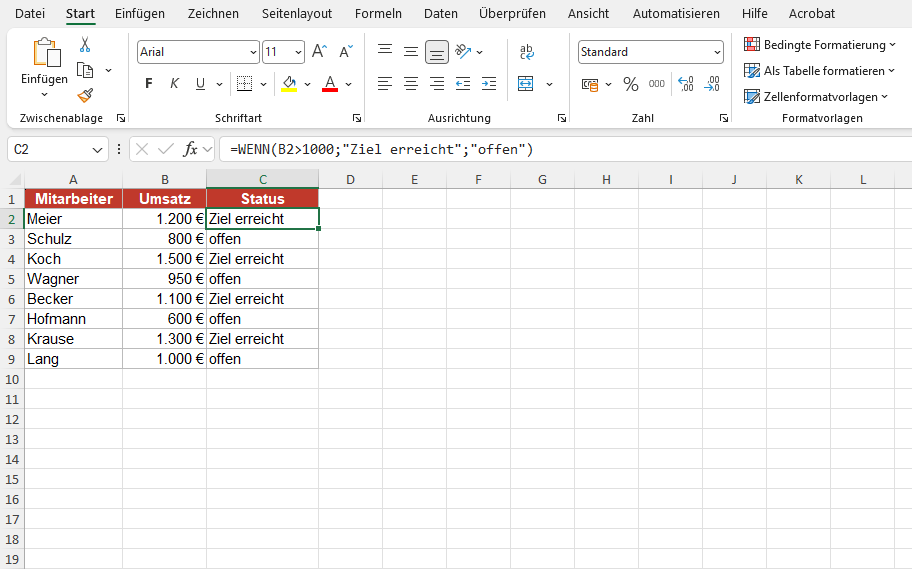Screen dimensions: 912x569
Task: Open the Datei tab
Action: (30, 13)
